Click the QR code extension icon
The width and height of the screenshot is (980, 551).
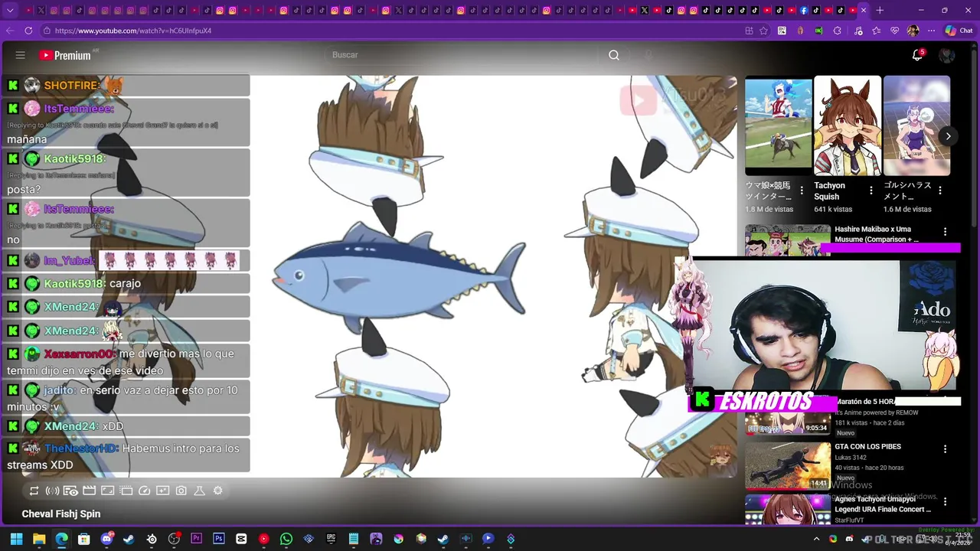pos(782,31)
